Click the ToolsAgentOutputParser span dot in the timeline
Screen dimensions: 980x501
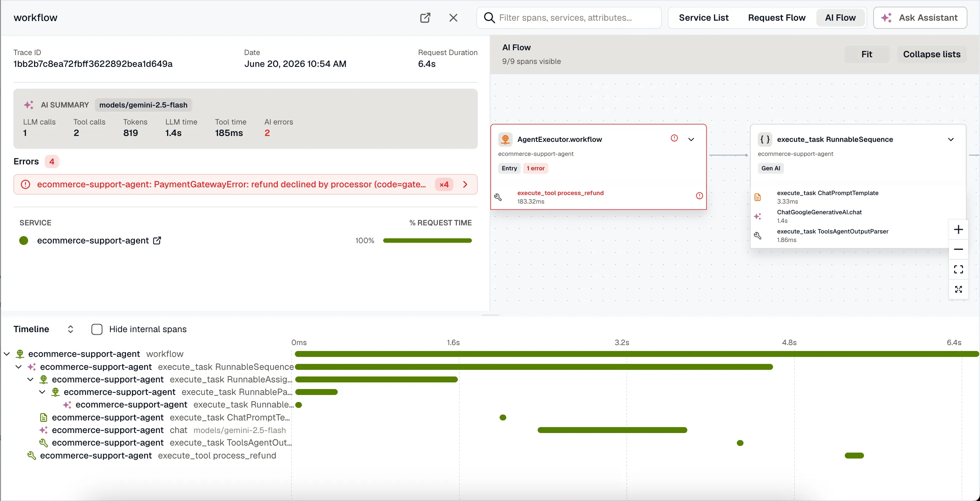click(740, 443)
